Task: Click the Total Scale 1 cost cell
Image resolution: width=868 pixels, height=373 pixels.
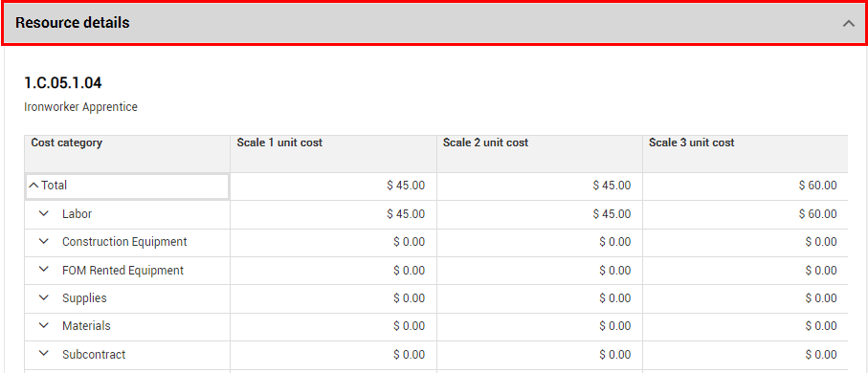Action: (333, 186)
